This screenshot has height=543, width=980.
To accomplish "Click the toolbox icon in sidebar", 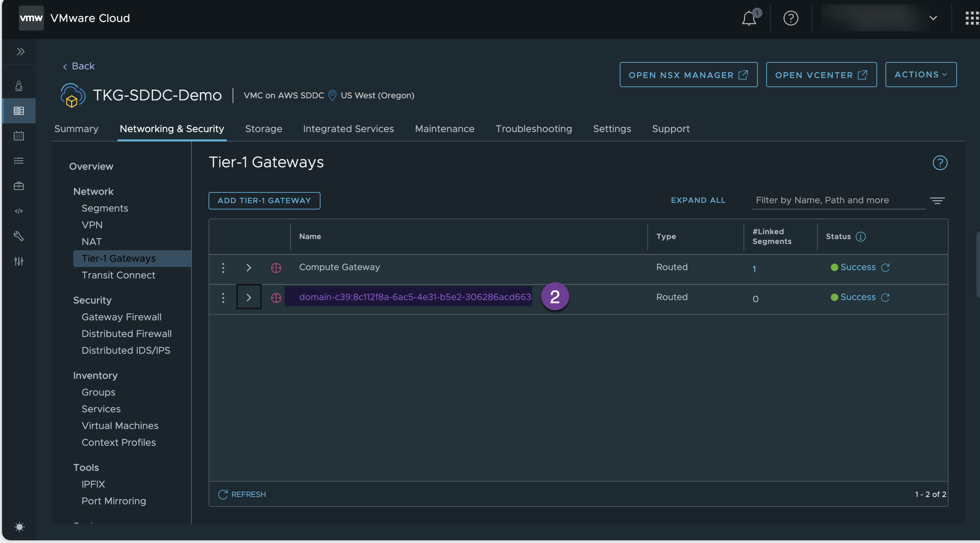I will coord(18,186).
